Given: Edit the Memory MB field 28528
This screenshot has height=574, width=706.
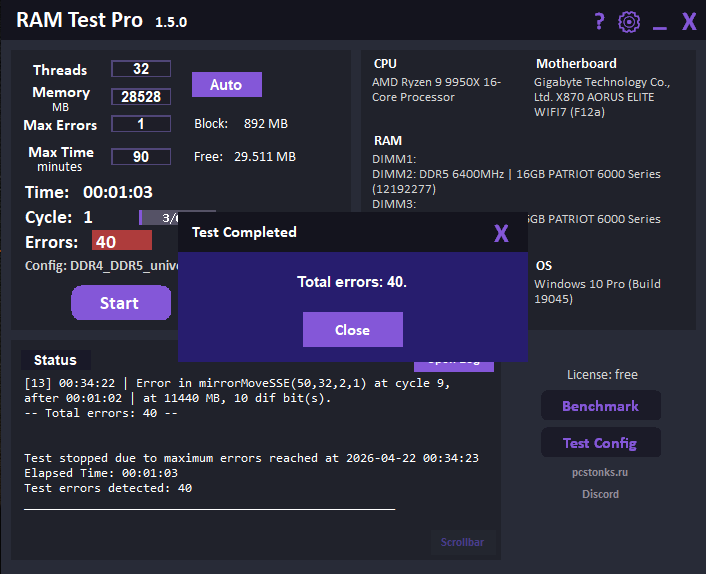Looking at the screenshot, I should coord(141,96).
